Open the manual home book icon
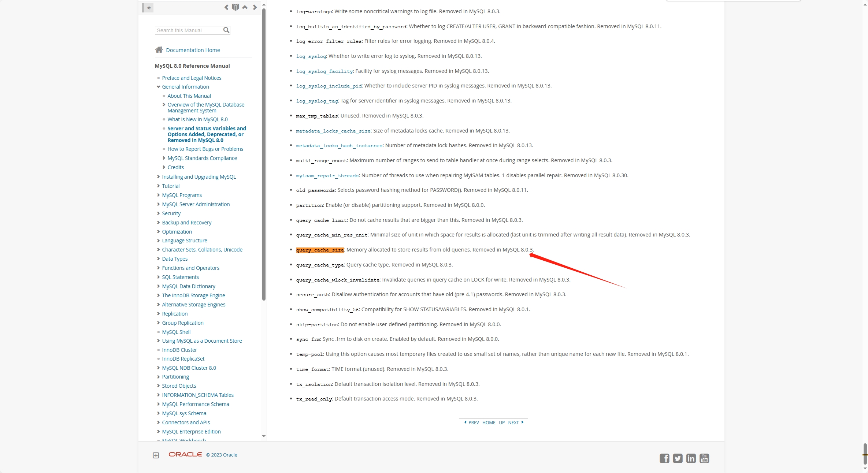 pyautogui.click(x=235, y=7)
